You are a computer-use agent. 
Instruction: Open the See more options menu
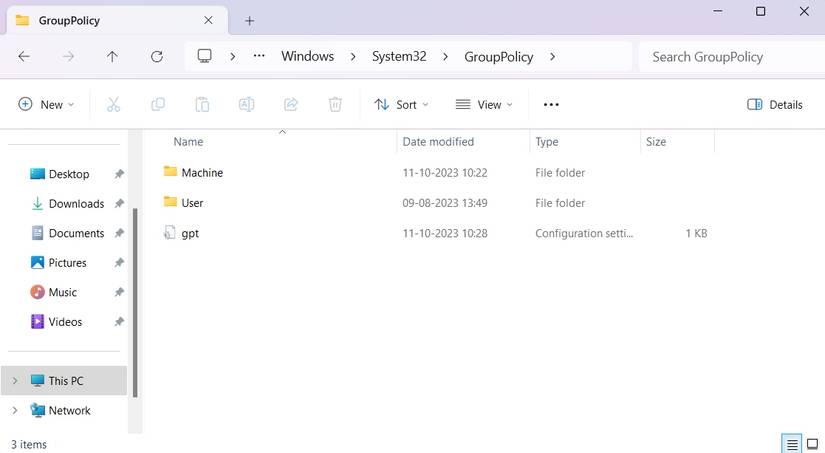551,104
